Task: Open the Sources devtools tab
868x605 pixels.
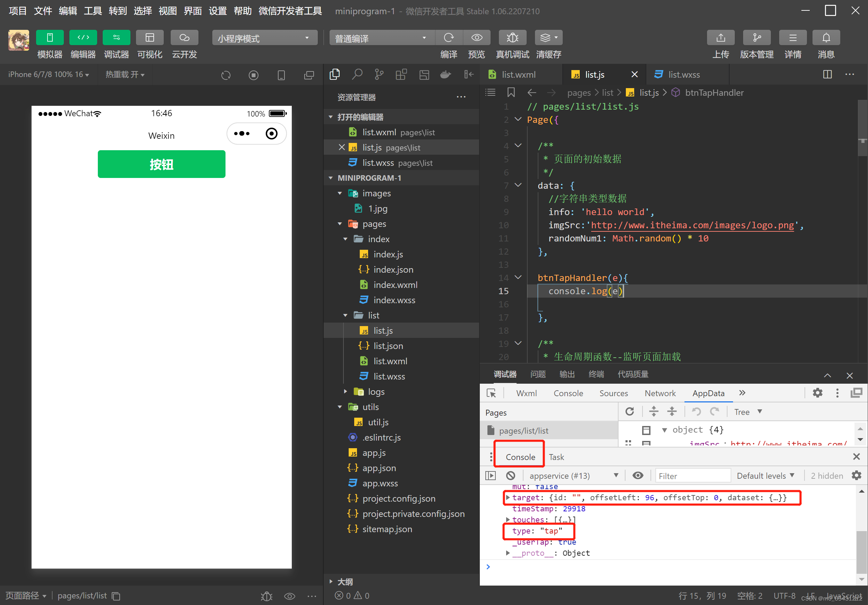Action: click(613, 393)
